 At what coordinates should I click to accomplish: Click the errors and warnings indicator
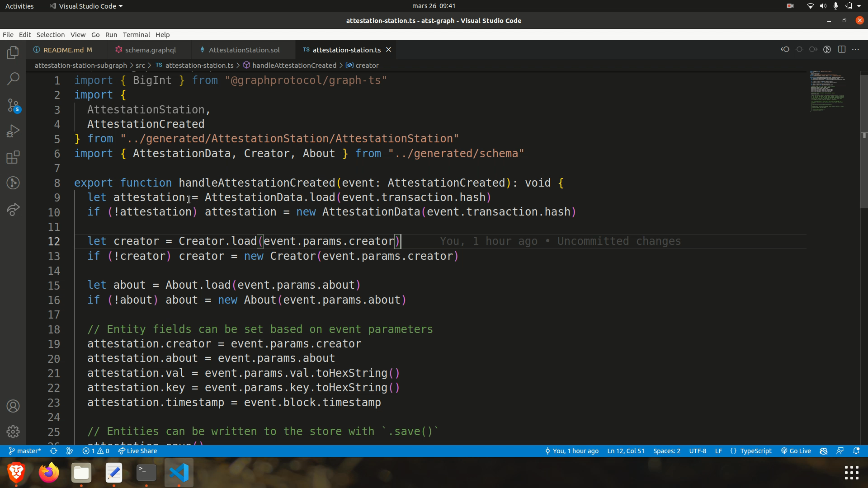[x=96, y=451]
